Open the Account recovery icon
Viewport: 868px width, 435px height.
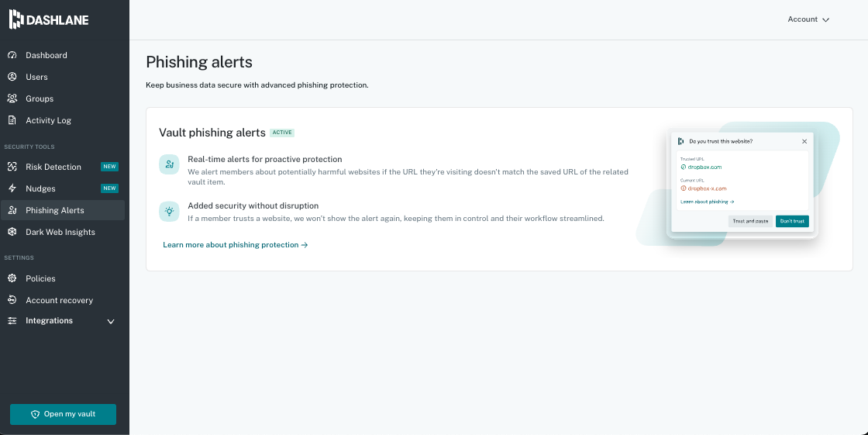tap(12, 300)
